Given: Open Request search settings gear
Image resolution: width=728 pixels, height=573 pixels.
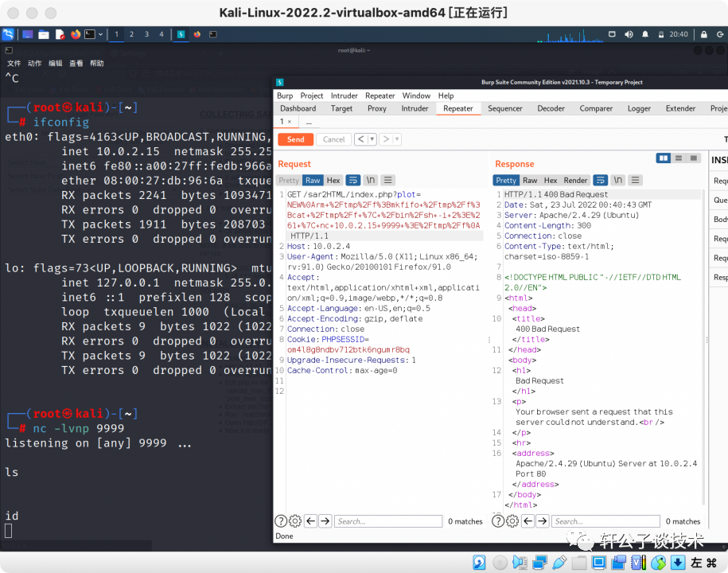Looking at the screenshot, I should 295,521.
